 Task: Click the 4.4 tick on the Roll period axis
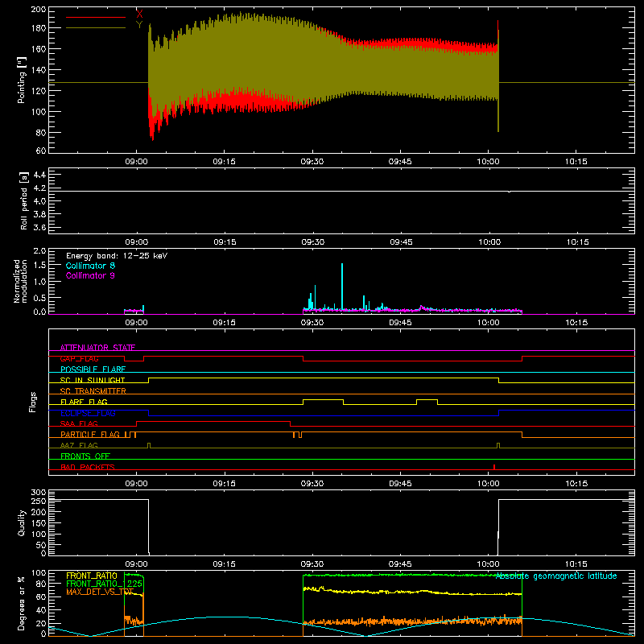click(39, 175)
